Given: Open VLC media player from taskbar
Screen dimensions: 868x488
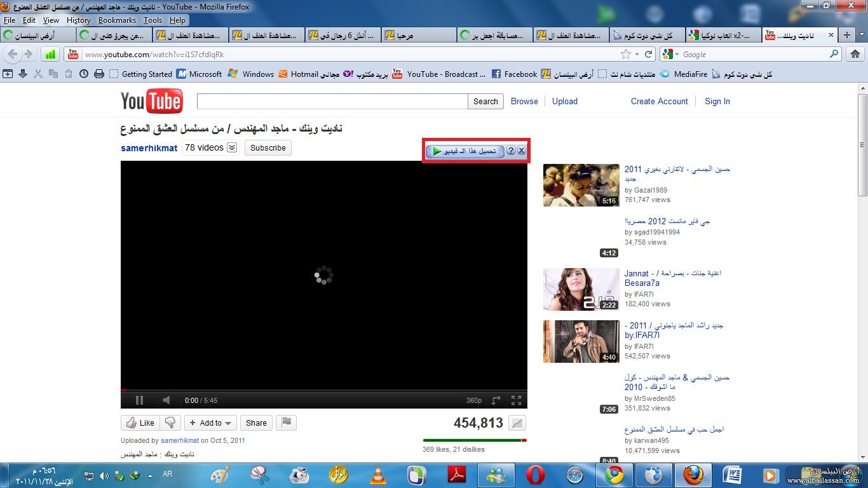Looking at the screenshot, I should [x=377, y=475].
